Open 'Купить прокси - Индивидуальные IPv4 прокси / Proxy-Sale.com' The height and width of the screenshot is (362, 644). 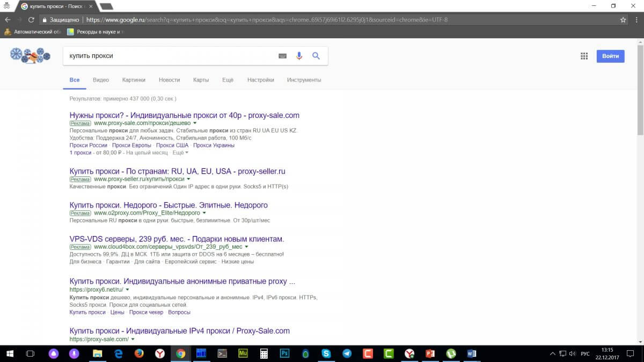click(x=180, y=331)
